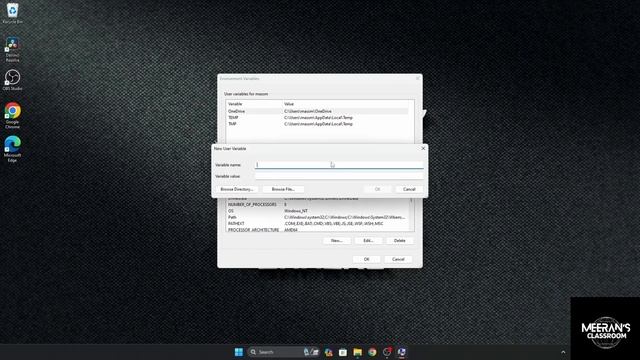Select the TEMP user variable row
This screenshot has width=640, height=360.
[318, 118]
